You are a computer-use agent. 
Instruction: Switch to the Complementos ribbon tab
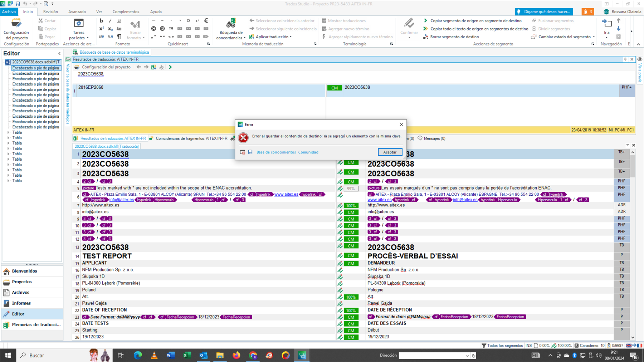(126, 11)
